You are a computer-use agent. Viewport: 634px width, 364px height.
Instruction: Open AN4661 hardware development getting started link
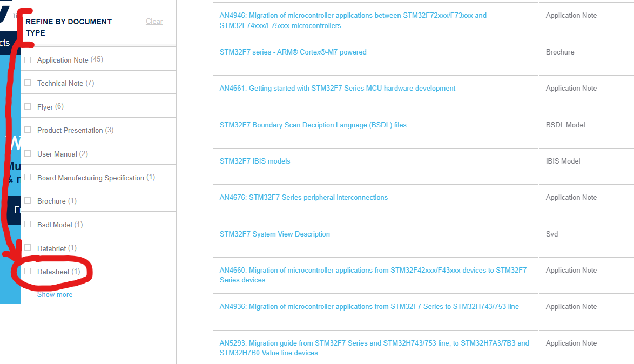click(x=337, y=88)
